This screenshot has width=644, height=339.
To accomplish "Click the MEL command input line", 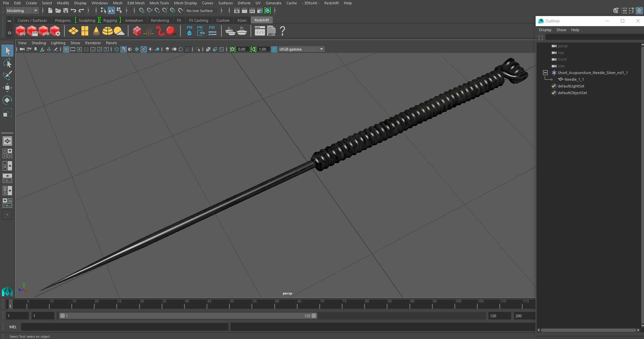I will (125, 327).
